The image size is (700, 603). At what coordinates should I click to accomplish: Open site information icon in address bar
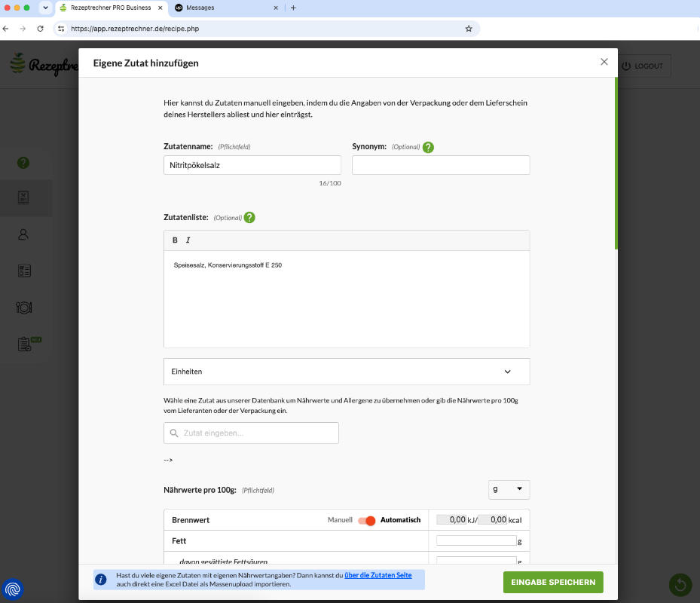[61, 29]
